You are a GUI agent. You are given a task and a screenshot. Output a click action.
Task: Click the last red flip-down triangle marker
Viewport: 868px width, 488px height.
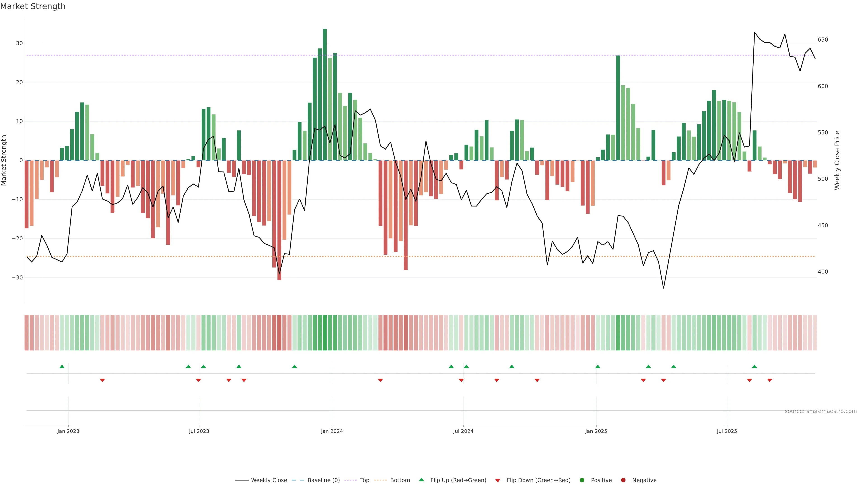770,380
